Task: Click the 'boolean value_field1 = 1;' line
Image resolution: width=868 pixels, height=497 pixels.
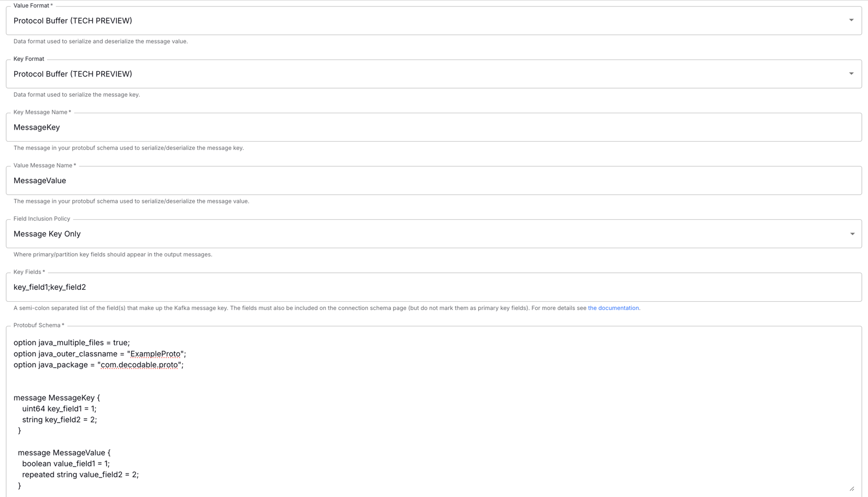Action: click(66, 464)
